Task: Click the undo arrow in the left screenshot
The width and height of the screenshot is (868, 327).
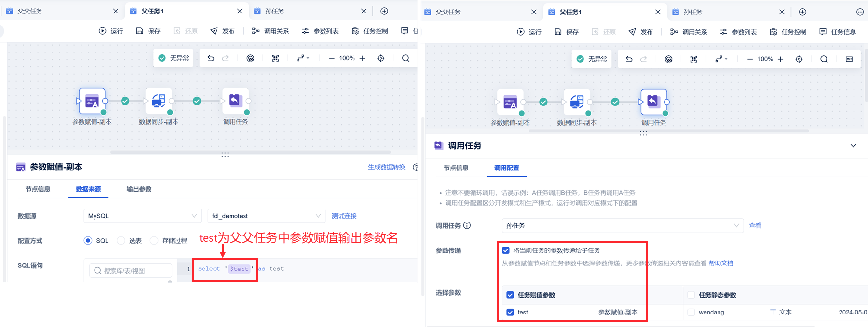Action: 211,58
